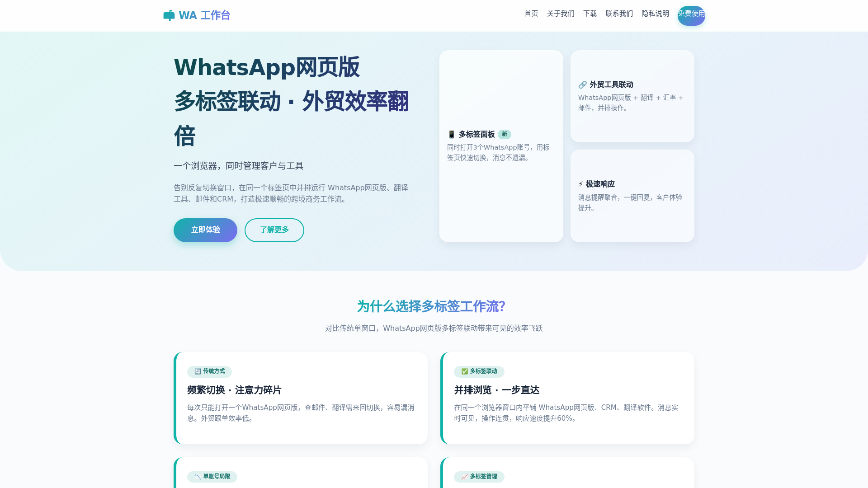Go to the 下载 page
Image resolution: width=868 pixels, height=488 pixels.
(x=590, y=14)
